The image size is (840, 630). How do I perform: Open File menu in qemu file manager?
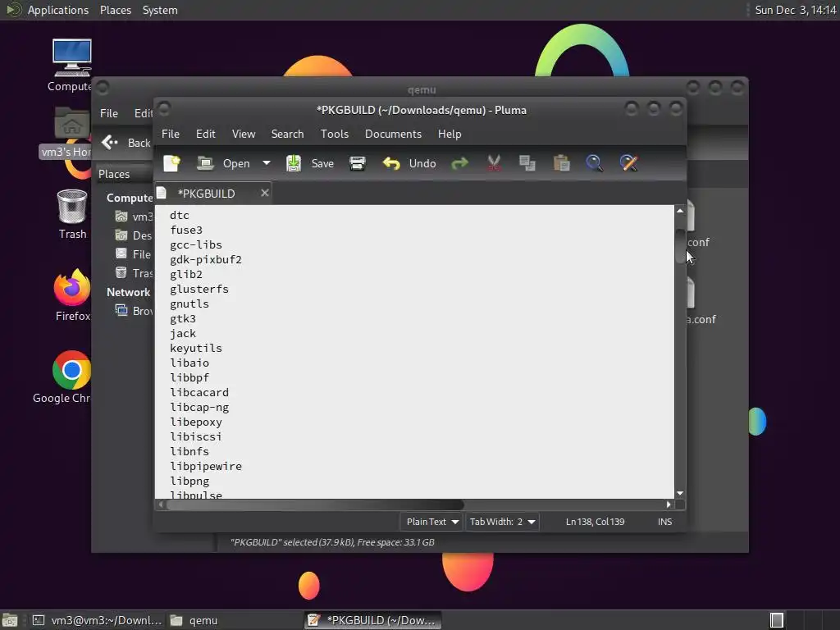coord(109,113)
